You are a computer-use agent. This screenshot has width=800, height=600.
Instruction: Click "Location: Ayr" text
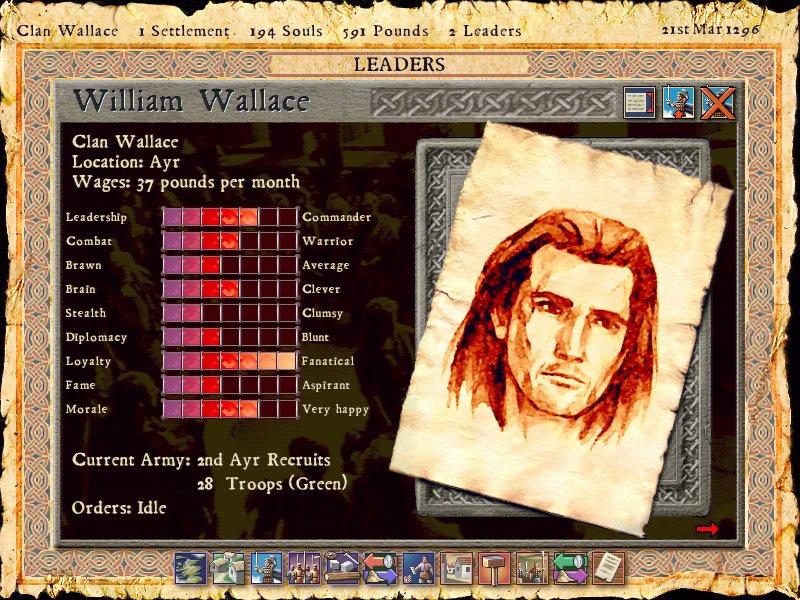126,162
